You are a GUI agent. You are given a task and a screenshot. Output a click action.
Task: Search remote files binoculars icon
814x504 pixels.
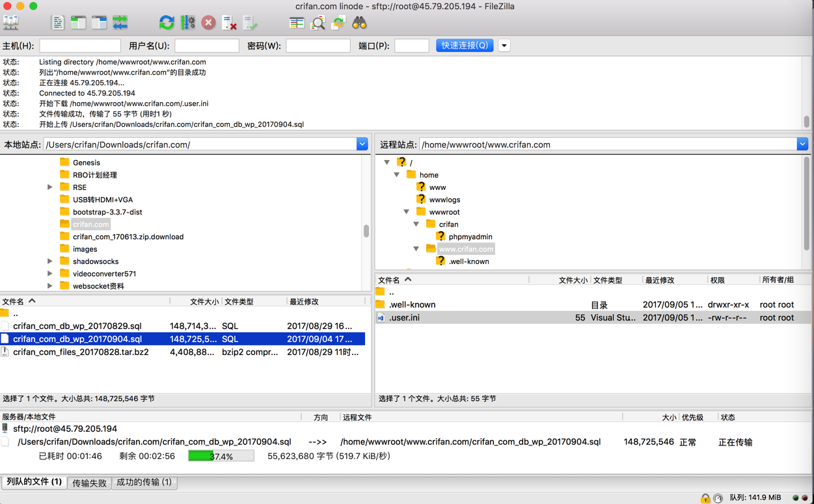click(x=359, y=23)
